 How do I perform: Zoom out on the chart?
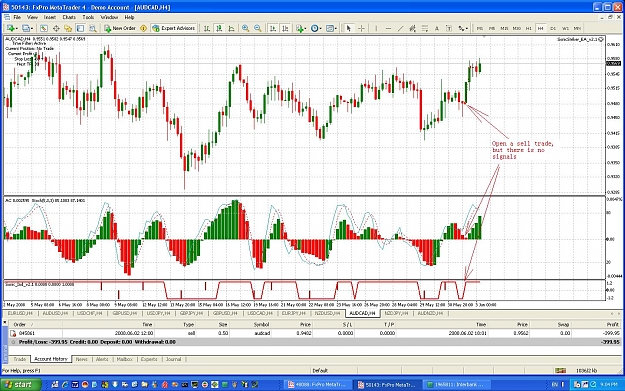pos(258,28)
